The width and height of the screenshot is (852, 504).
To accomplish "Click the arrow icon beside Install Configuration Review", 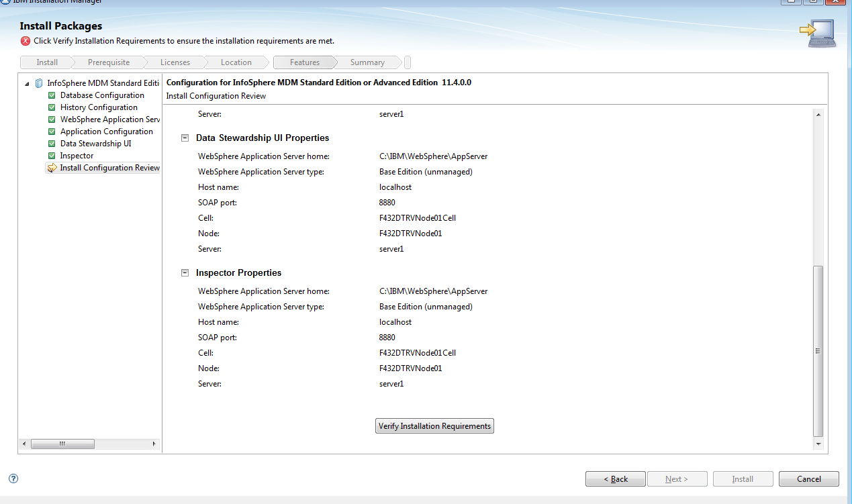I will point(52,168).
